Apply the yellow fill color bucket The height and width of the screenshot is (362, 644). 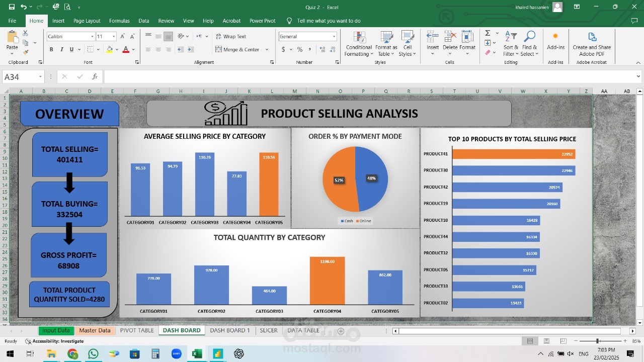point(109,49)
